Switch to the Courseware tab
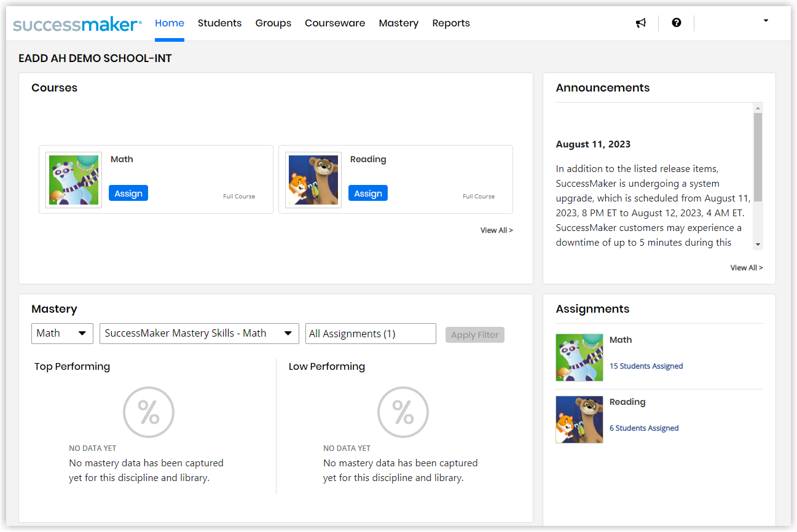The image size is (797, 532). [x=335, y=23]
